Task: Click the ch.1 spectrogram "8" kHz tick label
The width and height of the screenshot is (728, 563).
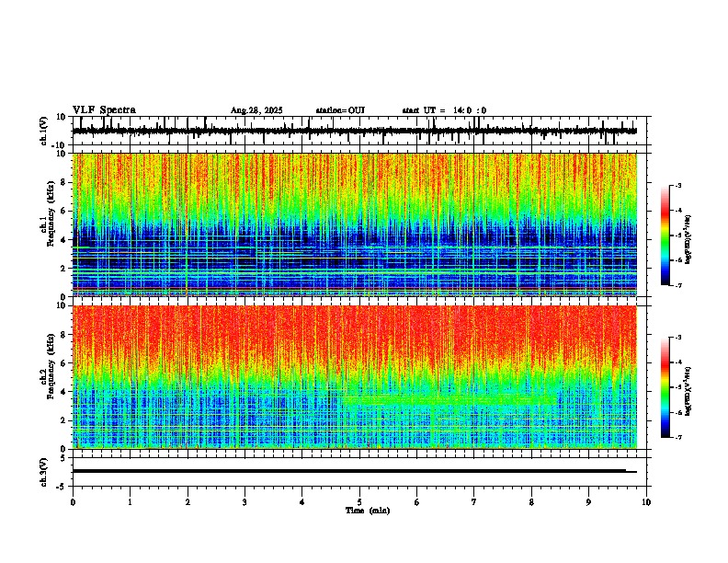Action: pos(63,182)
